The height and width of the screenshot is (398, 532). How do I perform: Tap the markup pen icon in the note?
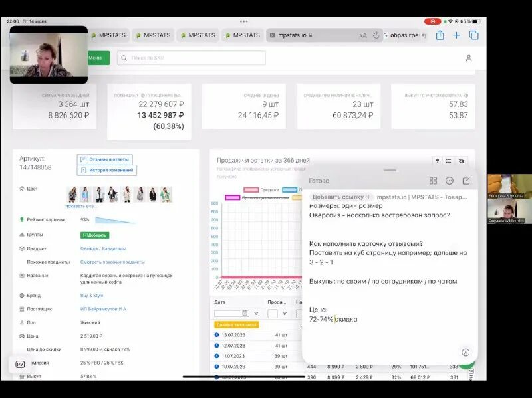(x=465, y=352)
